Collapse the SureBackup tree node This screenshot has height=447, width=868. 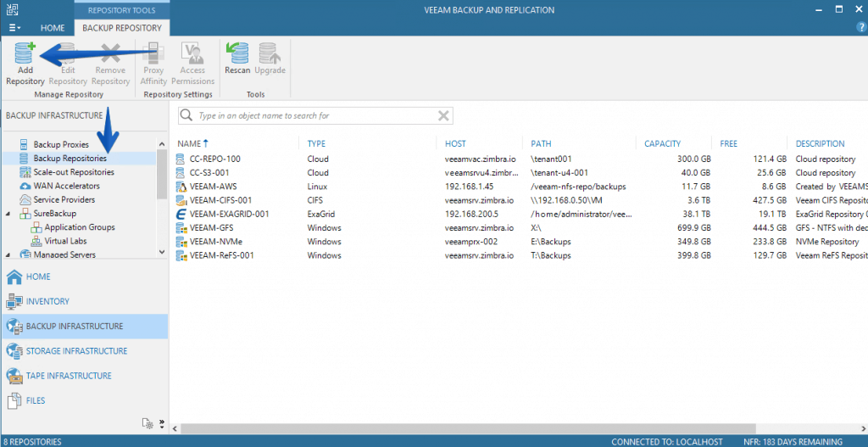pos(8,214)
